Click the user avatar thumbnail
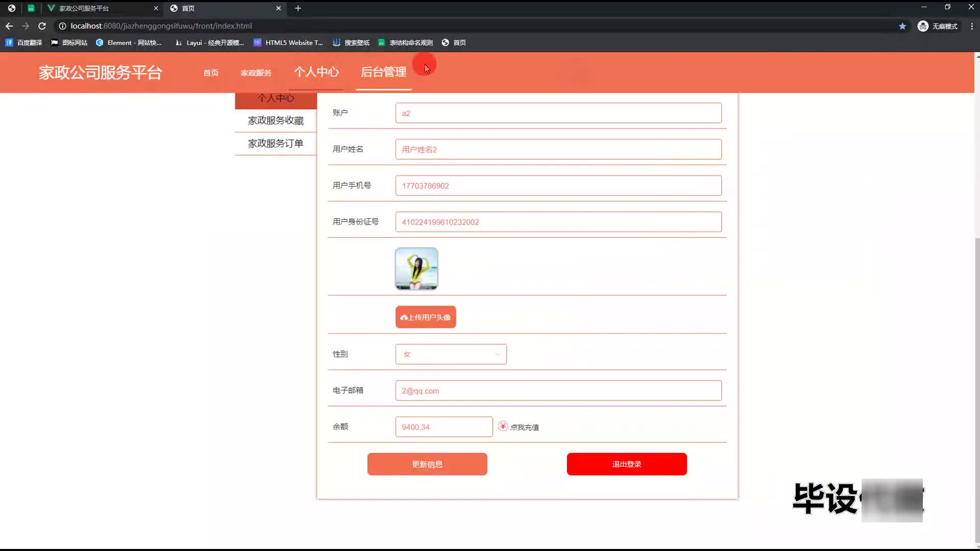Image resolution: width=980 pixels, height=551 pixels. 416,269
